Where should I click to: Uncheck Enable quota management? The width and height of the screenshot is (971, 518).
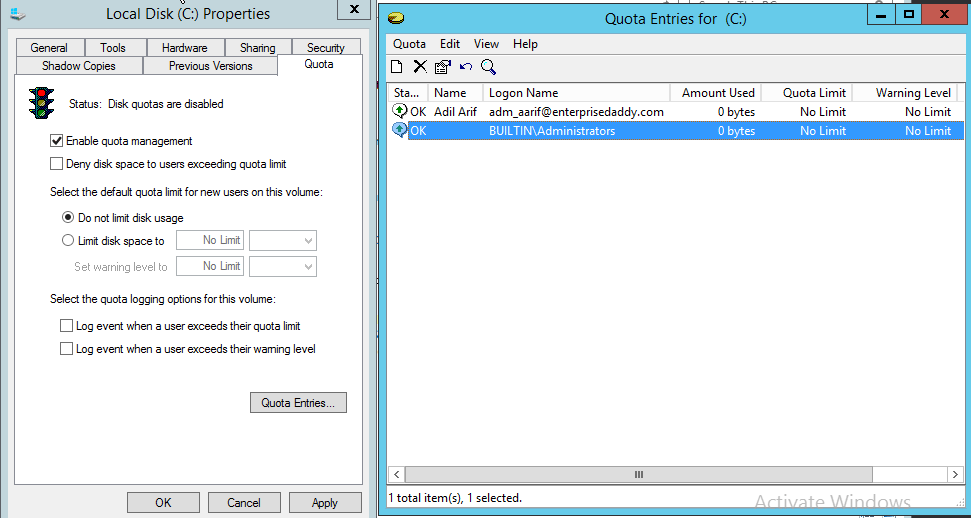click(56, 141)
